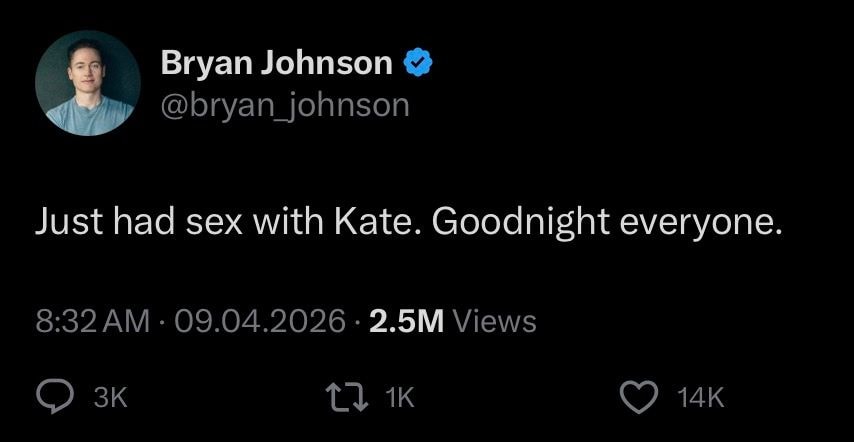View the 2.5M count number
The height and width of the screenshot is (442, 854).
coord(406,321)
